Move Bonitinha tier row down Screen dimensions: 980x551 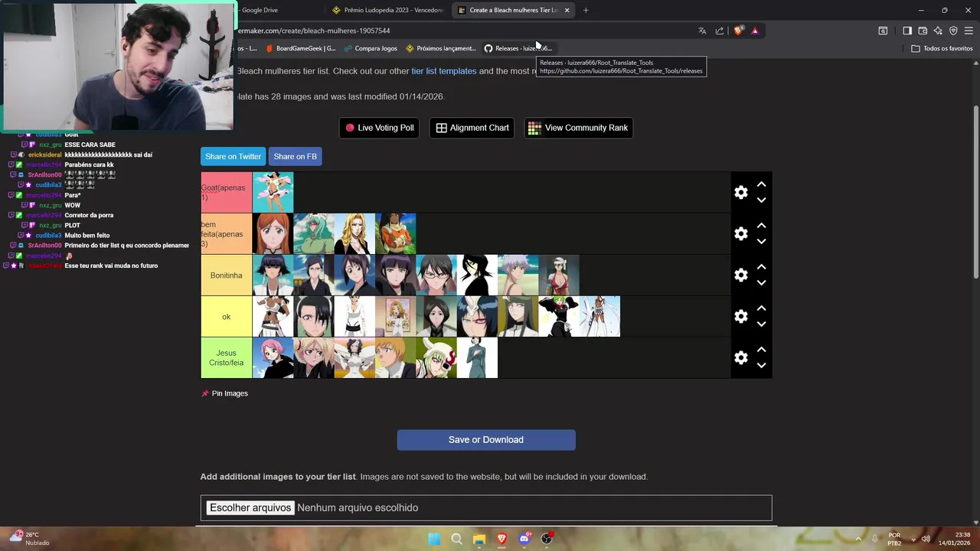point(761,283)
